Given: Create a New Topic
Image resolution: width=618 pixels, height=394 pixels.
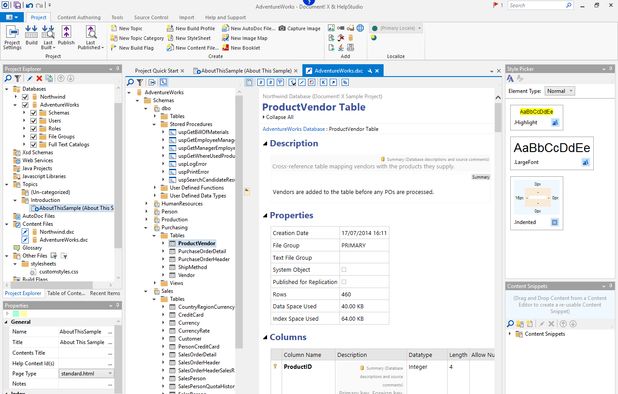Looking at the screenshot, I should coord(127,28).
